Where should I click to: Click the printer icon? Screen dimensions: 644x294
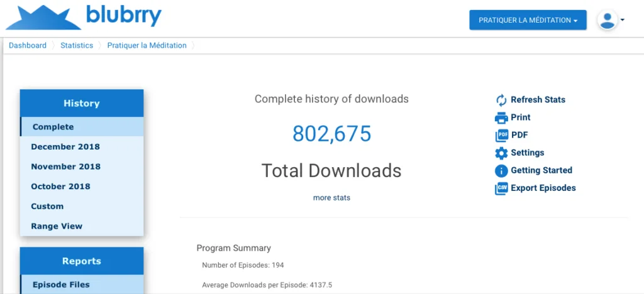tap(501, 118)
